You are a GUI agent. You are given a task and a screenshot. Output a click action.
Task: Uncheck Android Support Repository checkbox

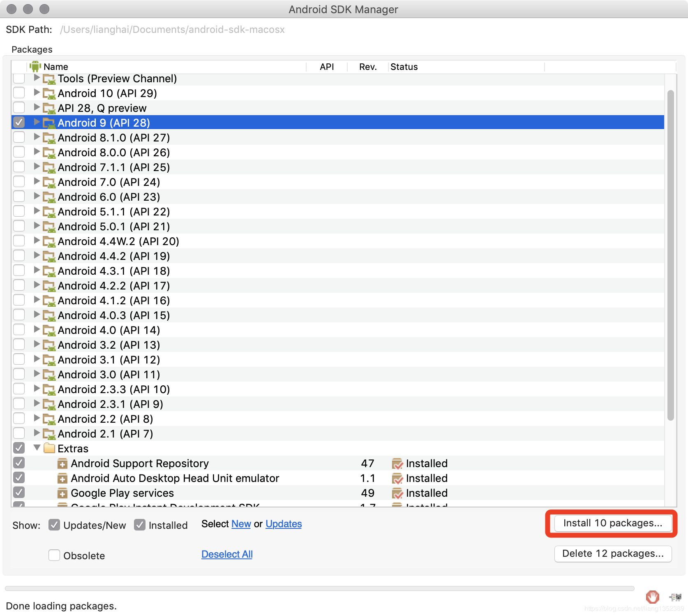(19, 463)
